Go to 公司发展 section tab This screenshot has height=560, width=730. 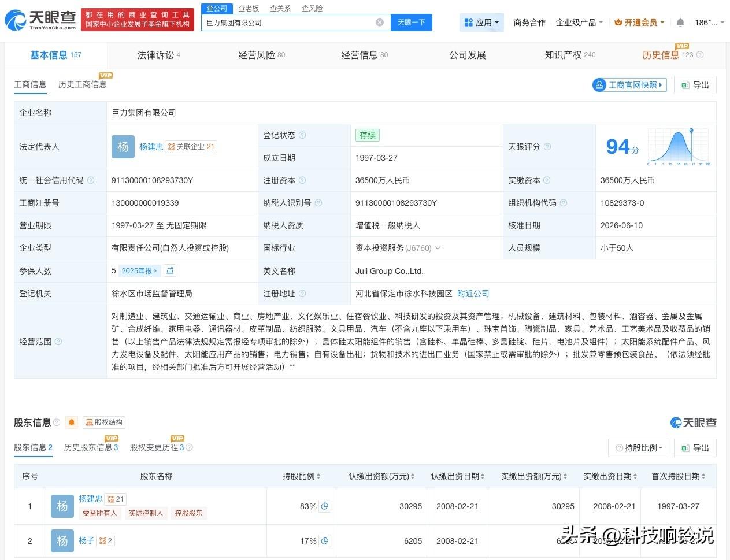click(467, 55)
